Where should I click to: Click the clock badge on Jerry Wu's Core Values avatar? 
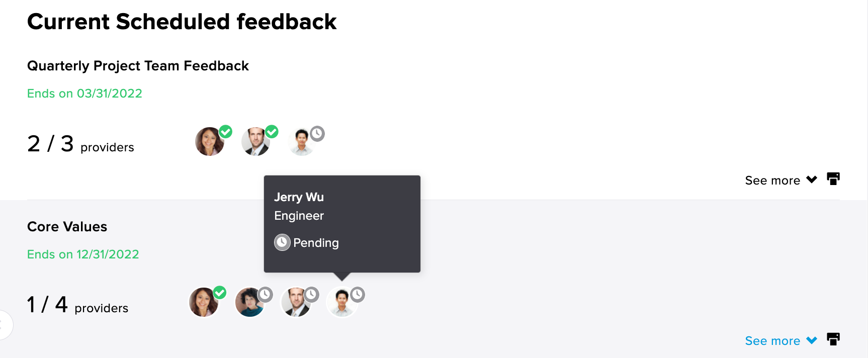point(358,294)
